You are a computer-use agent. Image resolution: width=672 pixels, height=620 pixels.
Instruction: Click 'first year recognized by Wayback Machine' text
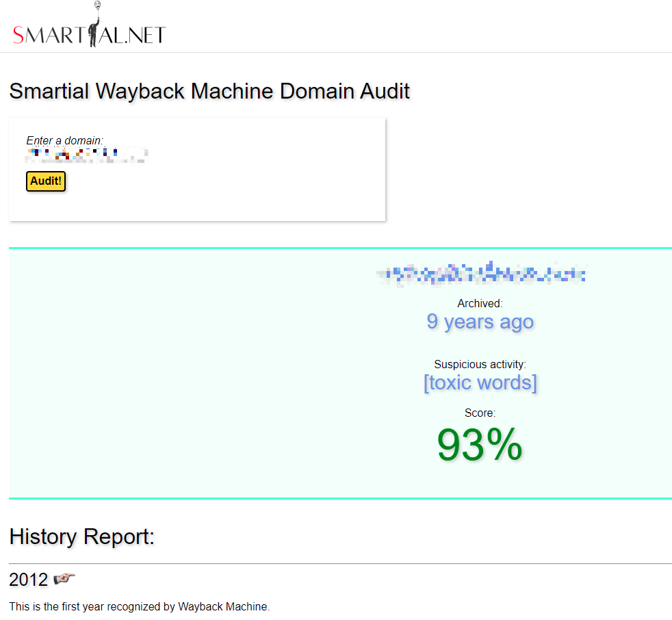coord(165,607)
